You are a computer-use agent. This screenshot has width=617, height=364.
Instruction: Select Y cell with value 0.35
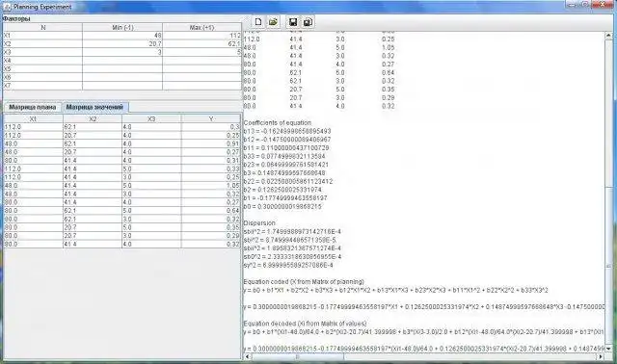(x=211, y=227)
